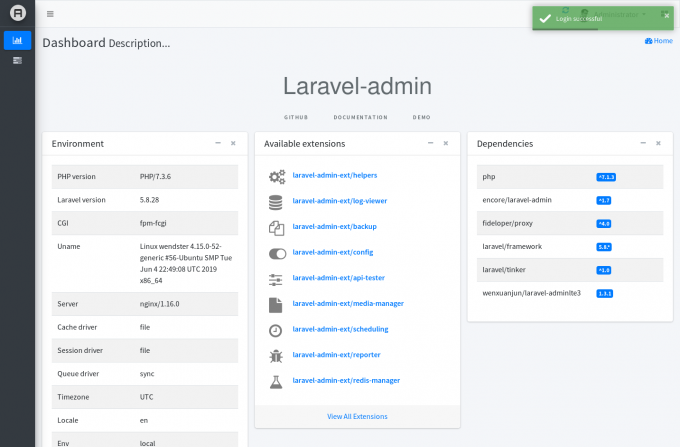Open laravel-admin-ext/log-viewer link
The height and width of the screenshot is (447, 680).
point(340,201)
